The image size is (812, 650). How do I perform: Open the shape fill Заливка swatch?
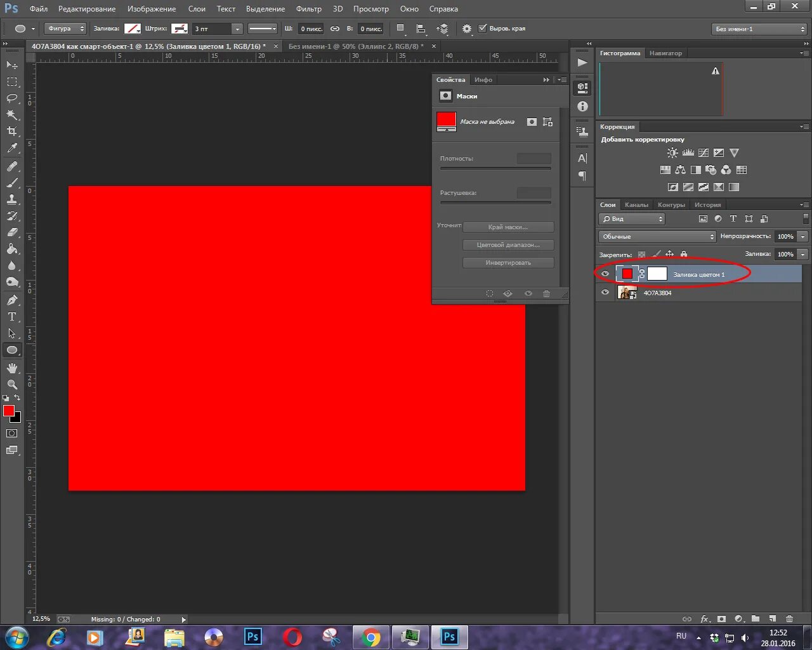(x=132, y=29)
